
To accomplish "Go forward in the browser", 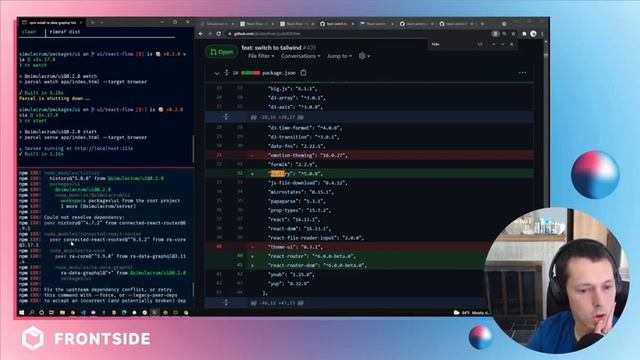I will [x=209, y=34].
